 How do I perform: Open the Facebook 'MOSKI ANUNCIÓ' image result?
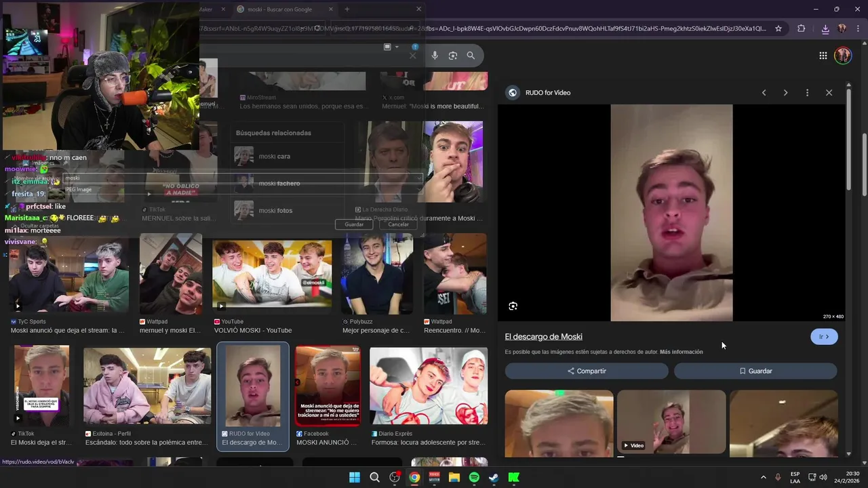coord(328,385)
